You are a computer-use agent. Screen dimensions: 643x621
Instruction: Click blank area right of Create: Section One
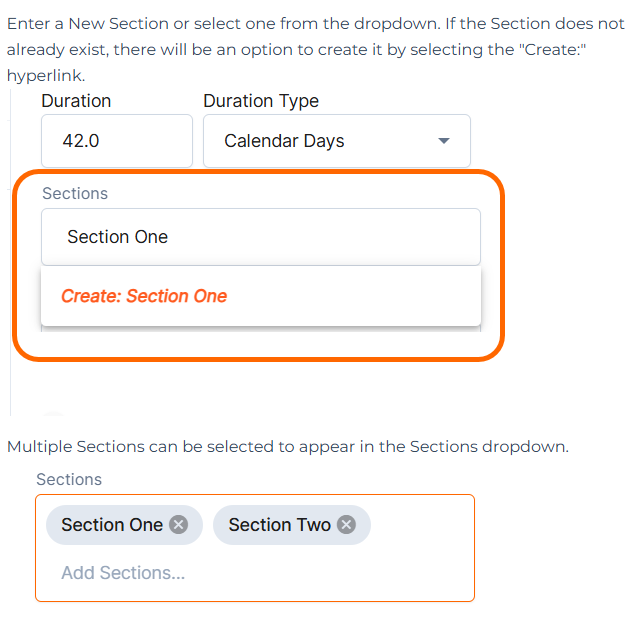tap(360, 296)
